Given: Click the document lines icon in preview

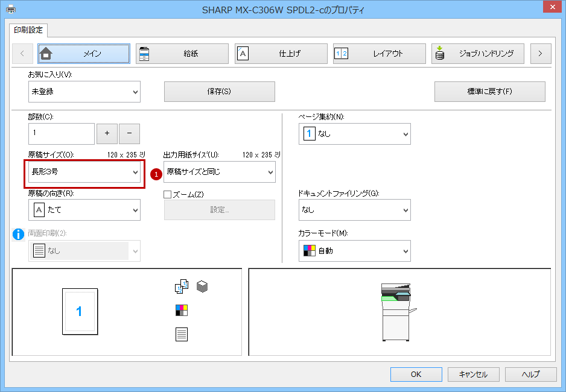Looking at the screenshot, I should (182, 334).
